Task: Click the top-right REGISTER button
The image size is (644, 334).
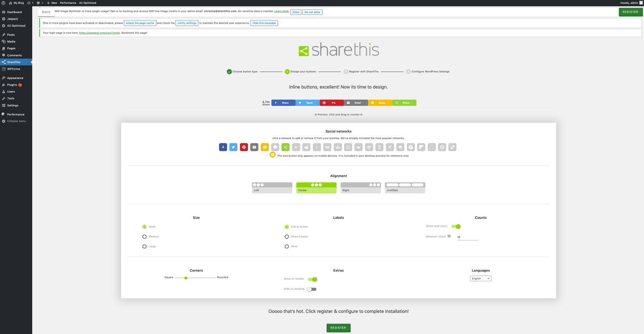Action: pos(630,12)
